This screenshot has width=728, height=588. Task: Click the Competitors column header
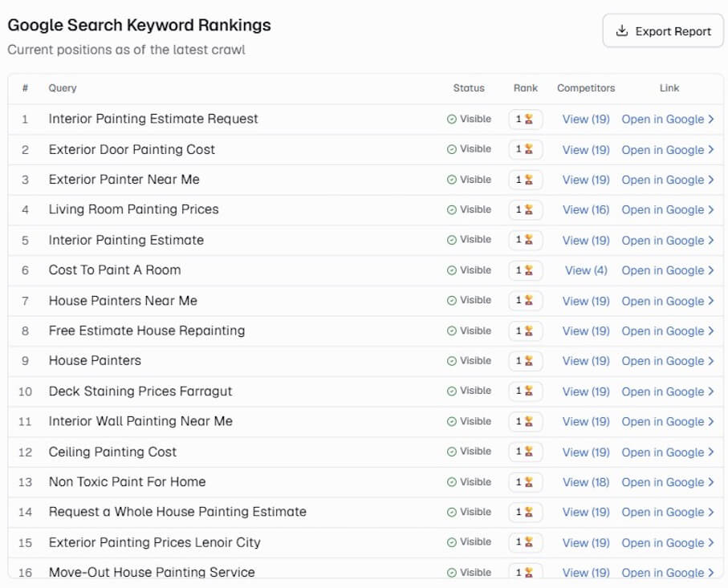[586, 88]
